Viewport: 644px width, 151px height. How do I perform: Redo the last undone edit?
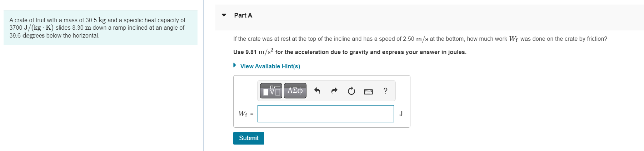334,91
